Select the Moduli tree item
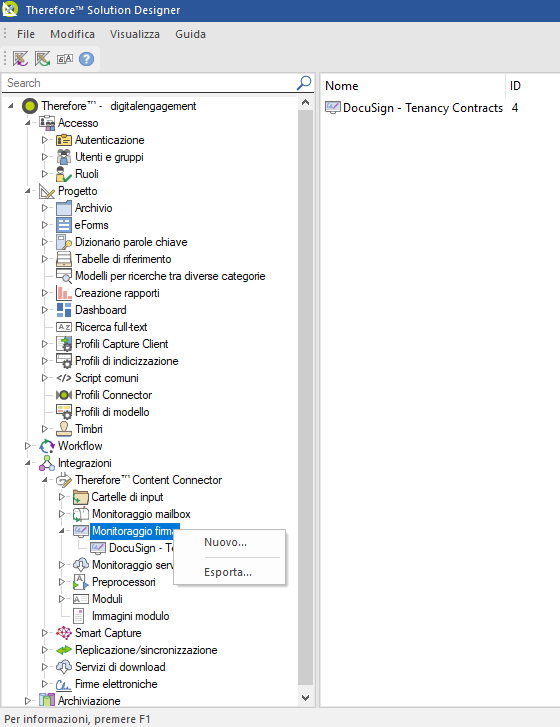This screenshot has height=727, width=560. click(107, 599)
